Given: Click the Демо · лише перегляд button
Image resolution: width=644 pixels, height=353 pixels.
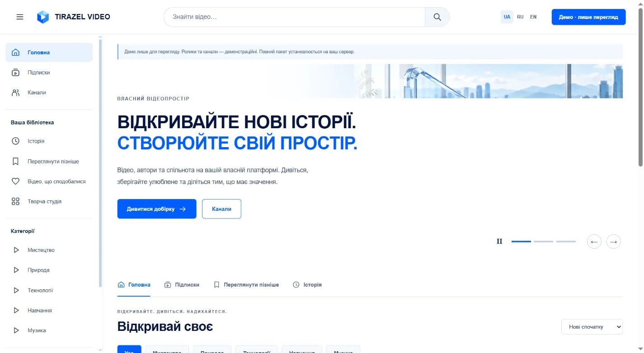Looking at the screenshot, I should click(588, 17).
